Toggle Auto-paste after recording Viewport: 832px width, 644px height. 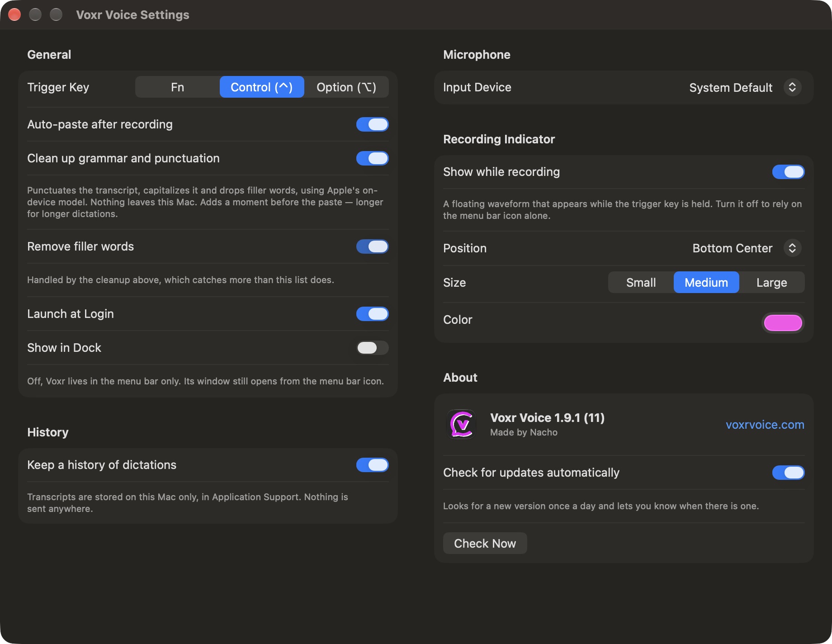[372, 124]
